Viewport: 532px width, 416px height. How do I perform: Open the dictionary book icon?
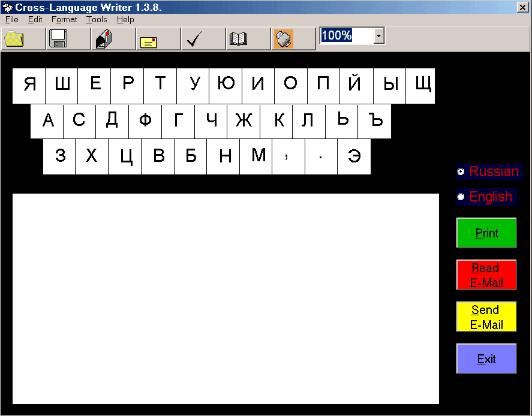pyautogui.click(x=249, y=39)
